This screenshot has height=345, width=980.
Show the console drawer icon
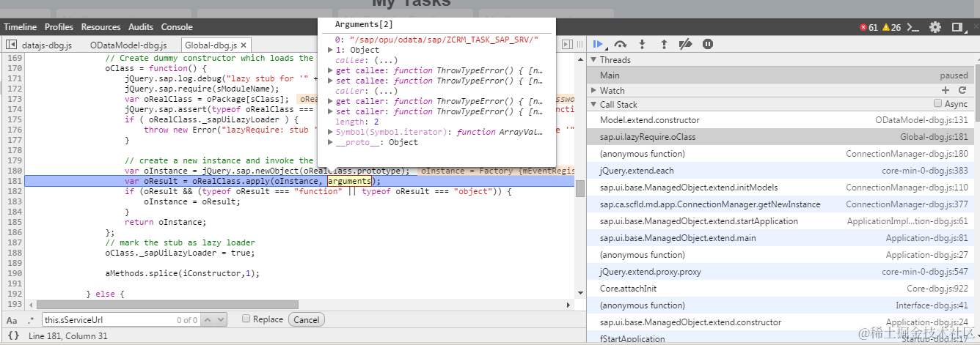[x=913, y=27]
